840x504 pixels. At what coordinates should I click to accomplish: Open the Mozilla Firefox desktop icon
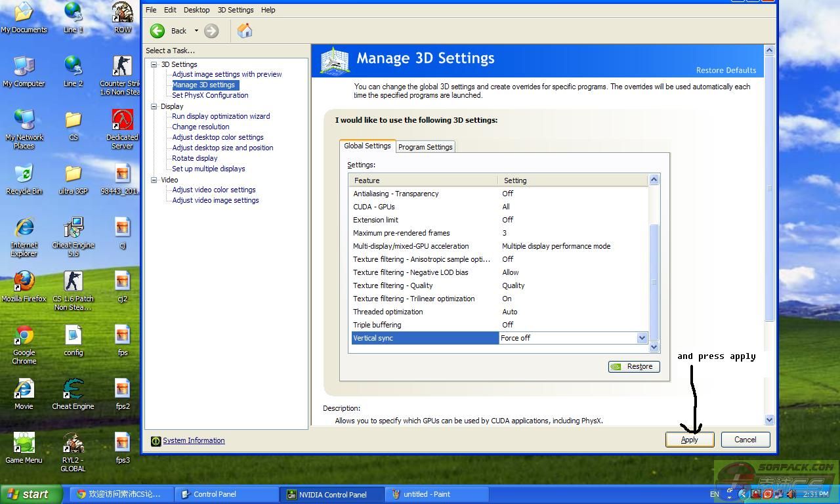pos(24,282)
